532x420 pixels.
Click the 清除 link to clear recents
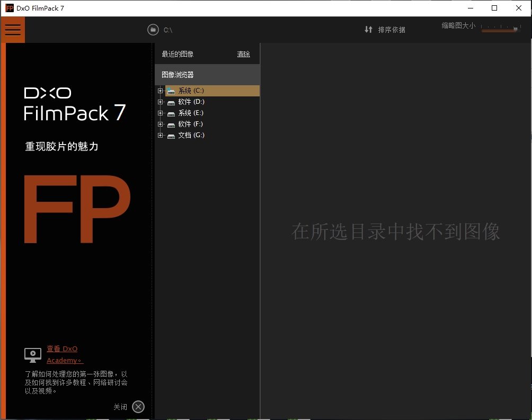pyautogui.click(x=243, y=54)
